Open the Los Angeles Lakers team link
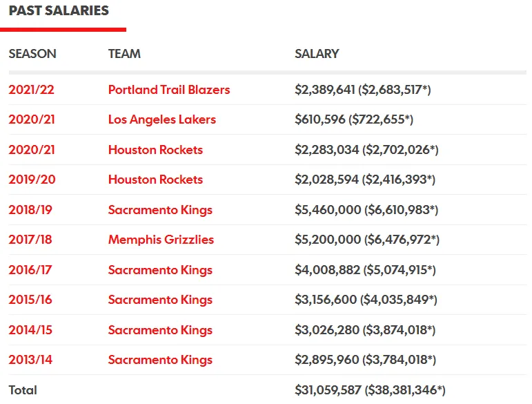 coord(162,119)
